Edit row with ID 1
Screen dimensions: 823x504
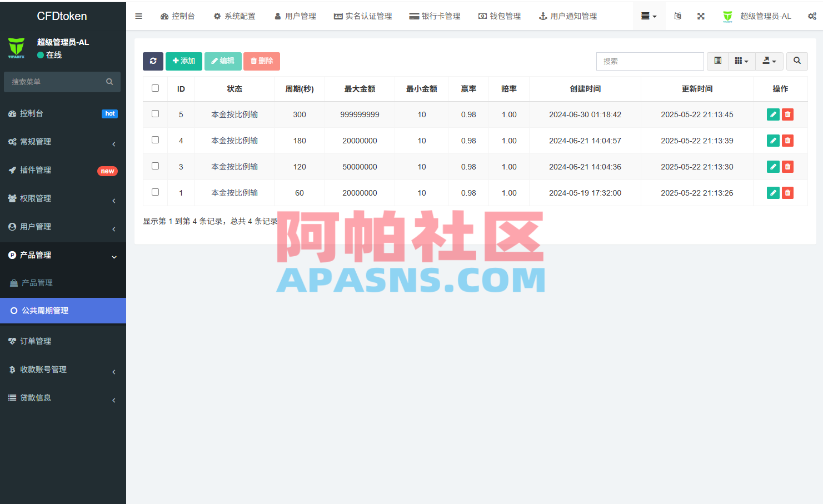point(773,193)
